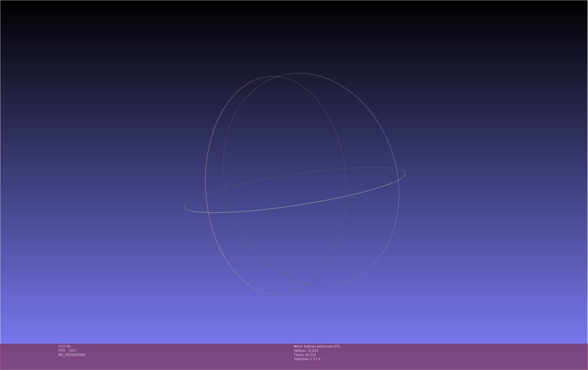Click the right tip of the green ring
The height and width of the screenshot is (370, 588).
(405, 173)
